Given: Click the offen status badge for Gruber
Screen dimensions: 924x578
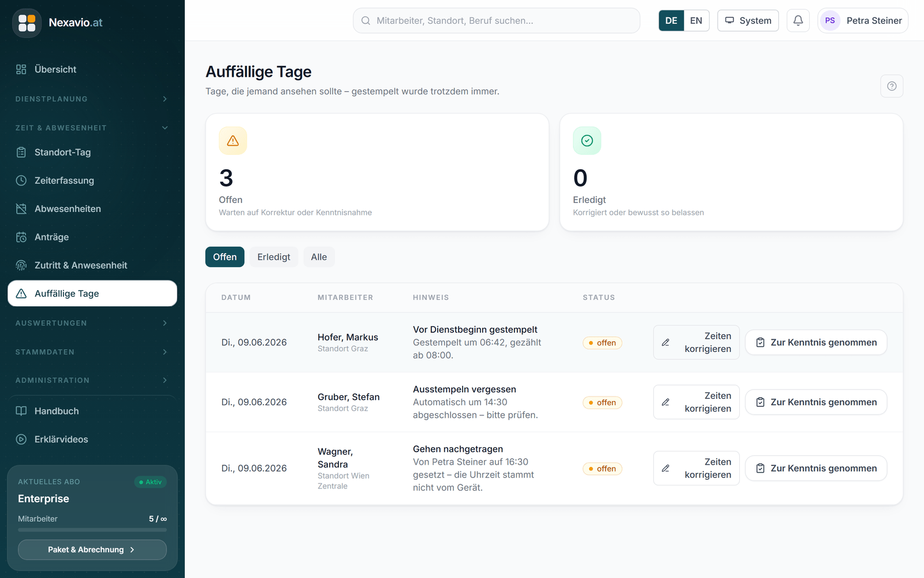Looking at the screenshot, I should coord(602,402).
